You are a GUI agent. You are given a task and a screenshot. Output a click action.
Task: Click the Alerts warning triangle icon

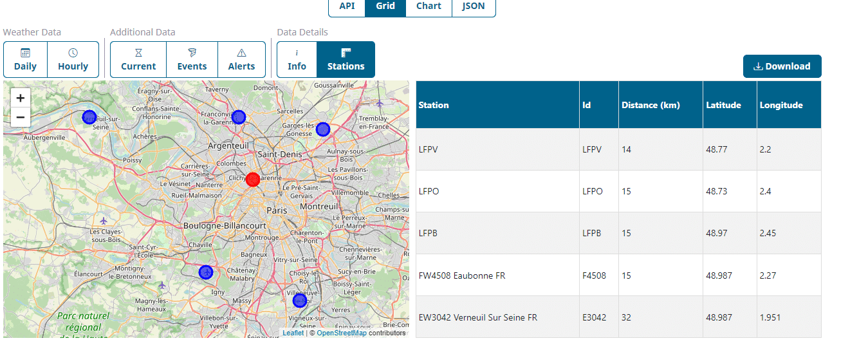[241, 53]
